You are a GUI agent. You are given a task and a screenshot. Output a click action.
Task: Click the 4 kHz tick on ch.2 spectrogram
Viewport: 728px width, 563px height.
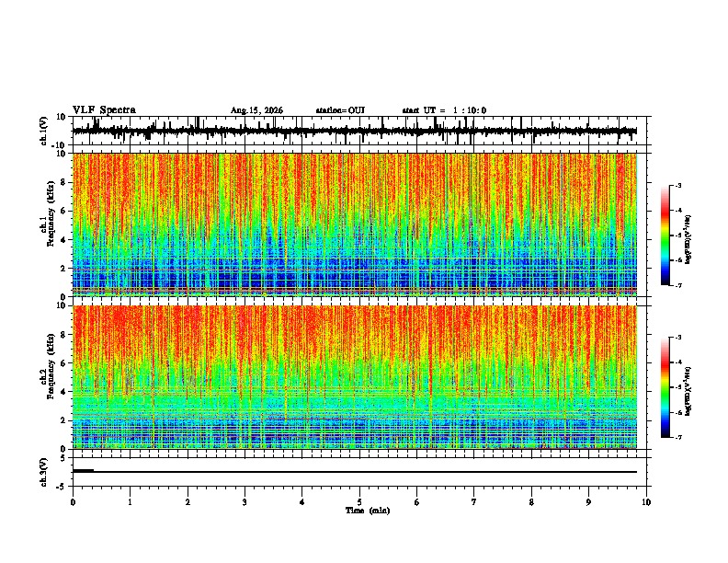[64, 392]
